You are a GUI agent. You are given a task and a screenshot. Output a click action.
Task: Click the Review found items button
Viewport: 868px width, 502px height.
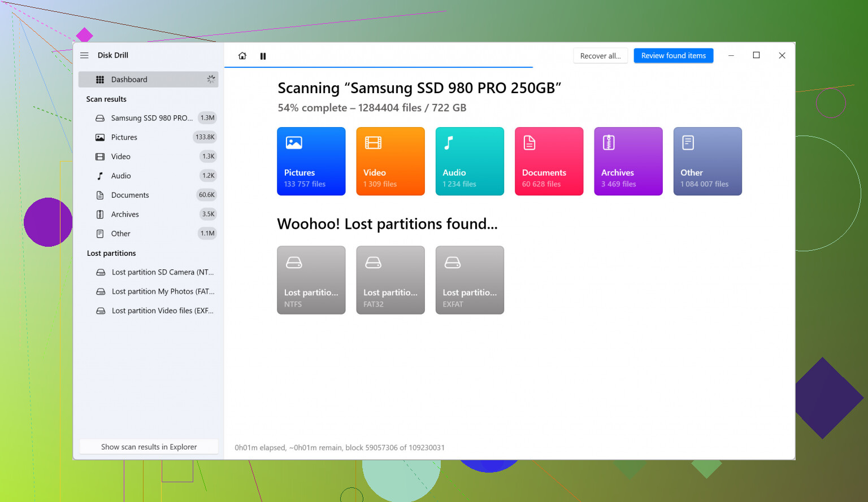click(x=674, y=55)
